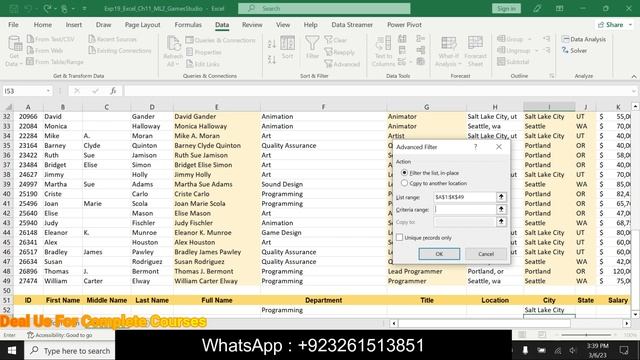Open Advanced Filter help question mark
Screen dimensions: 640x360
point(475,147)
